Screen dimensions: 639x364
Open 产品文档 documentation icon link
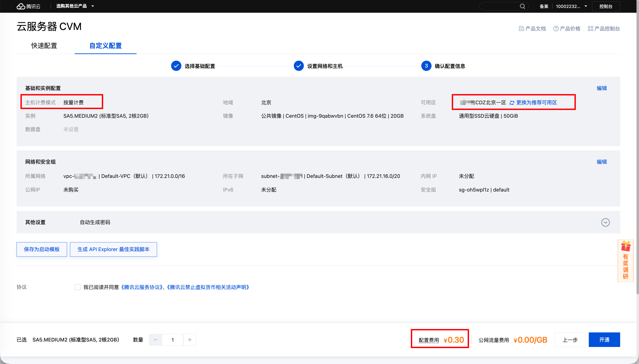click(x=521, y=29)
